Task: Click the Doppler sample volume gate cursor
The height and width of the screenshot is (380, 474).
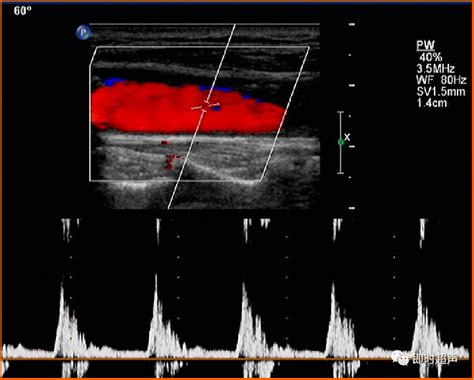Action: 206,106
